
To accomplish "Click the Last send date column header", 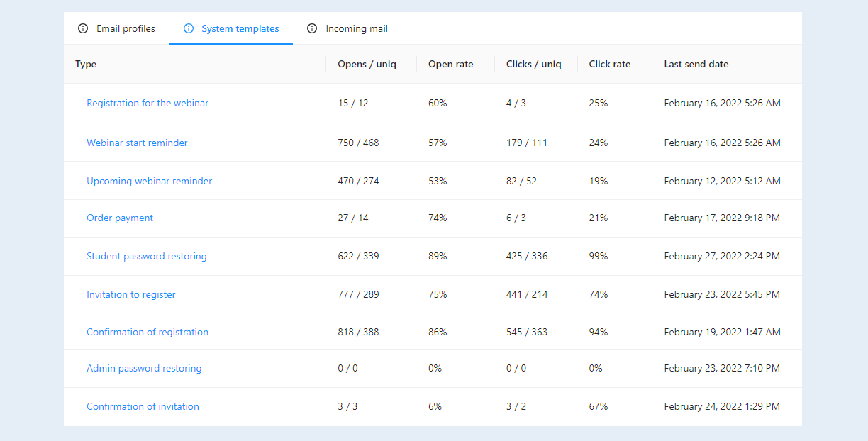I will coord(696,64).
